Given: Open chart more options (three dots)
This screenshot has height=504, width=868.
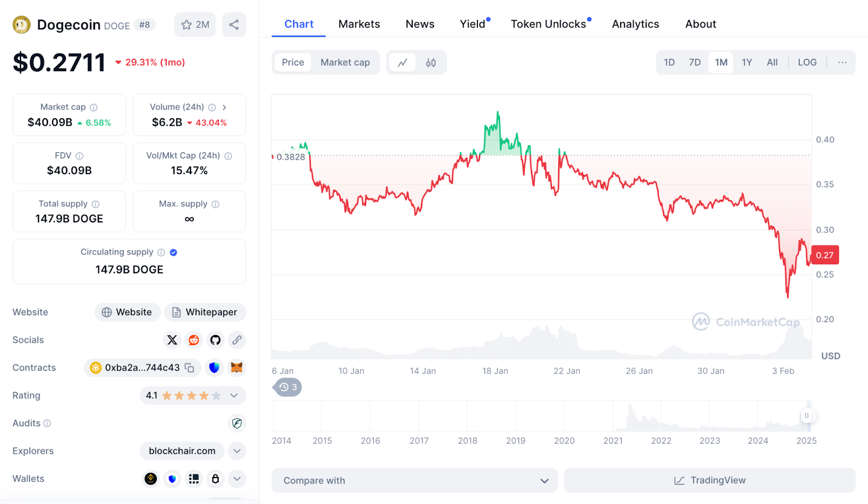Looking at the screenshot, I should coord(843,62).
